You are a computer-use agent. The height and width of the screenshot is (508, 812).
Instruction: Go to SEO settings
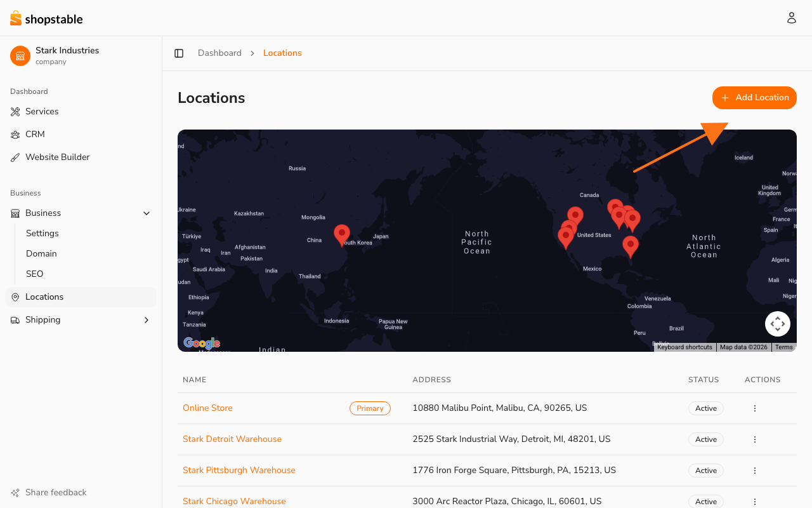pos(35,274)
